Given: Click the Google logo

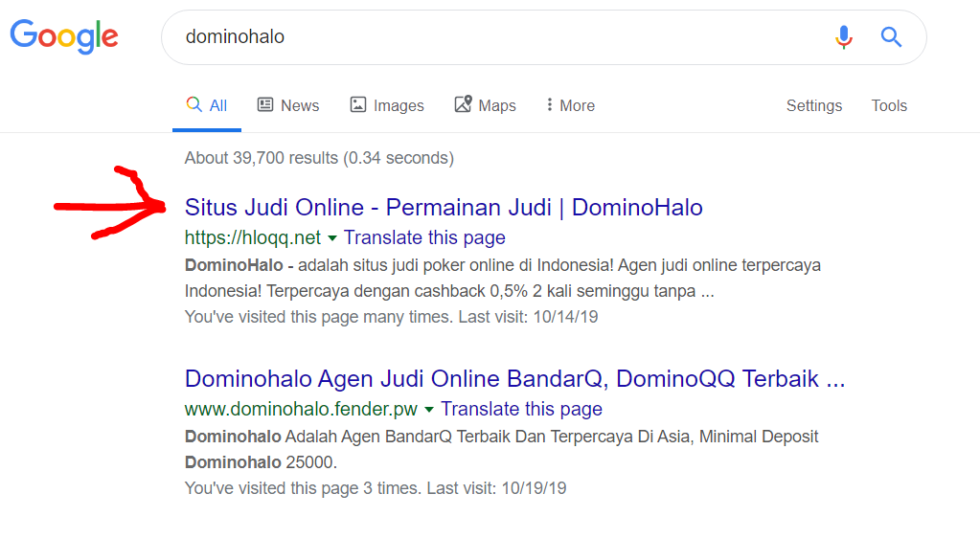Looking at the screenshot, I should [x=64, y=36].
